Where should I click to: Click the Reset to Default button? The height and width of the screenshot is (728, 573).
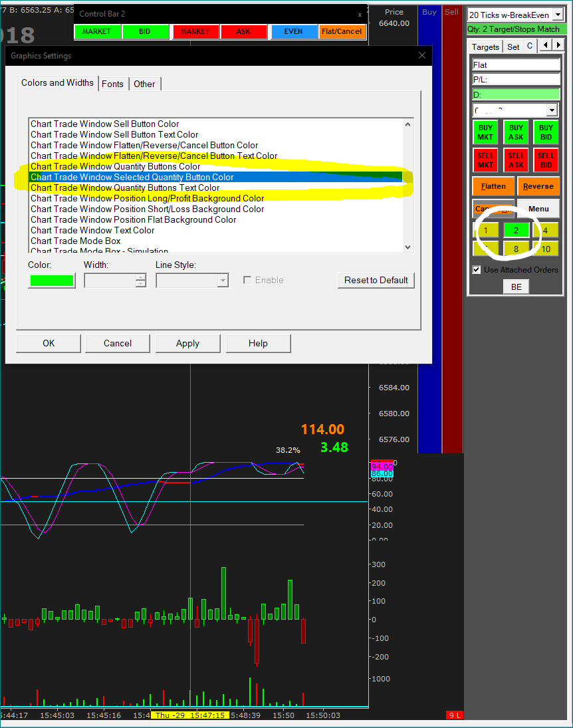376,280
